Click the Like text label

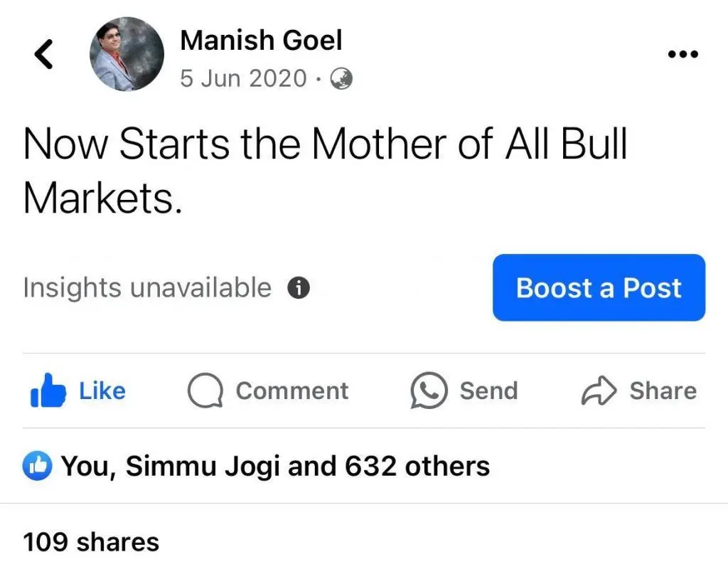tap(102, 391)
